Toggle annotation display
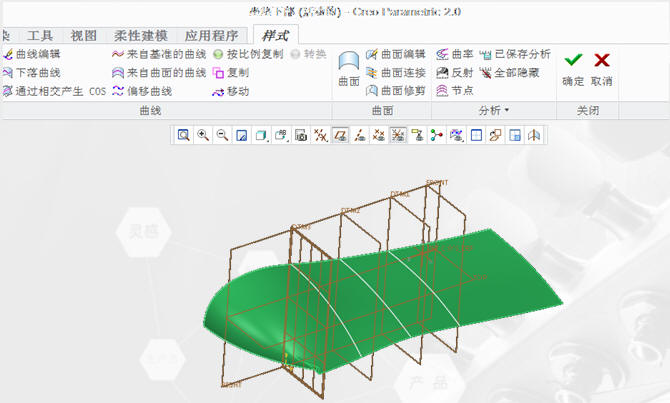Image resolution: width=670 pixels, height=403 pixels. coord(417,135)
